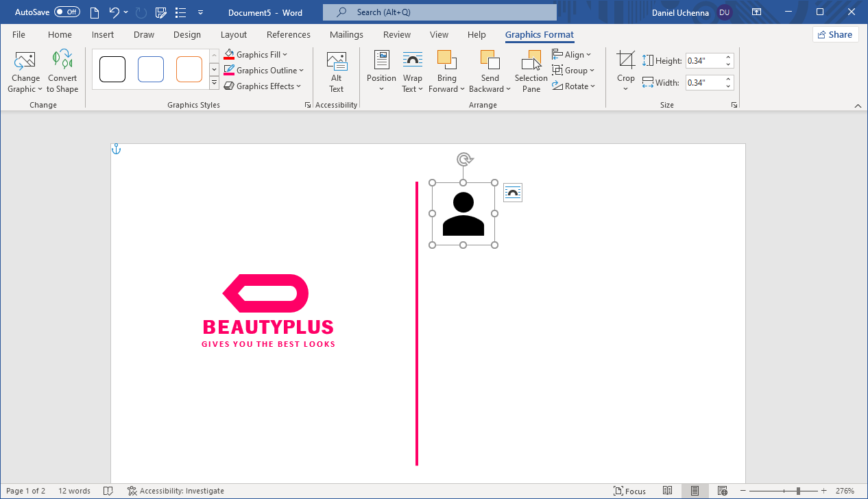
Task: Switch to Print Layout view
Action: [x=695, y=491]
